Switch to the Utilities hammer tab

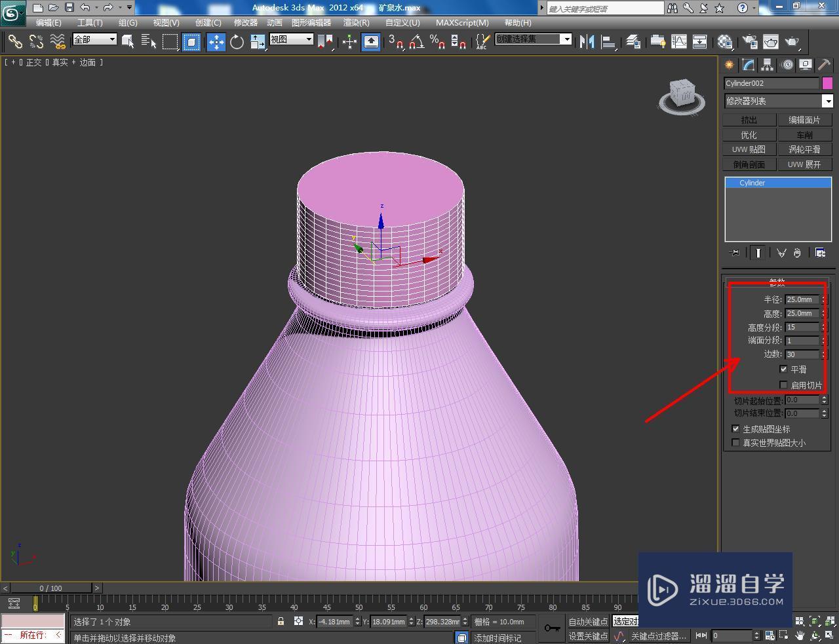[x=824, y=64]
